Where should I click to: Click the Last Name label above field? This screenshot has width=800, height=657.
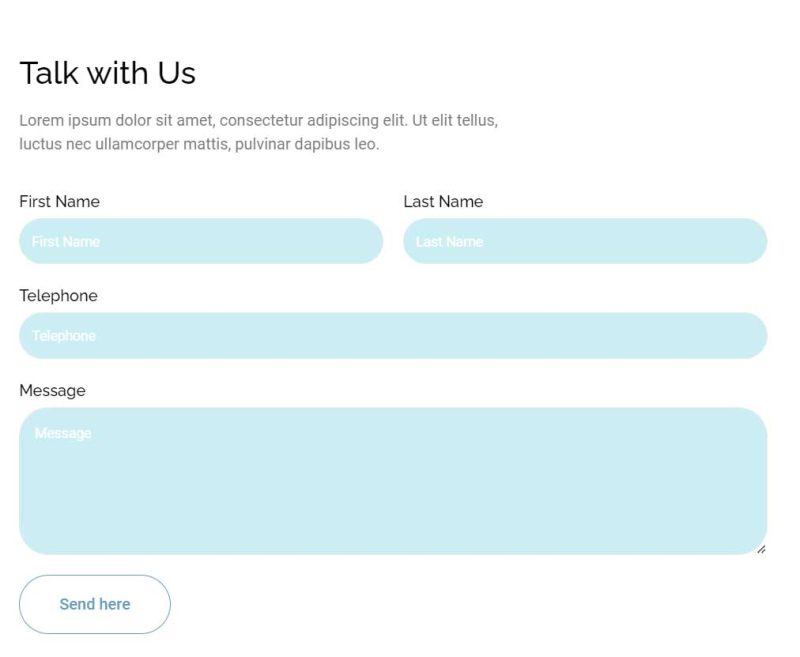(443, 201)
